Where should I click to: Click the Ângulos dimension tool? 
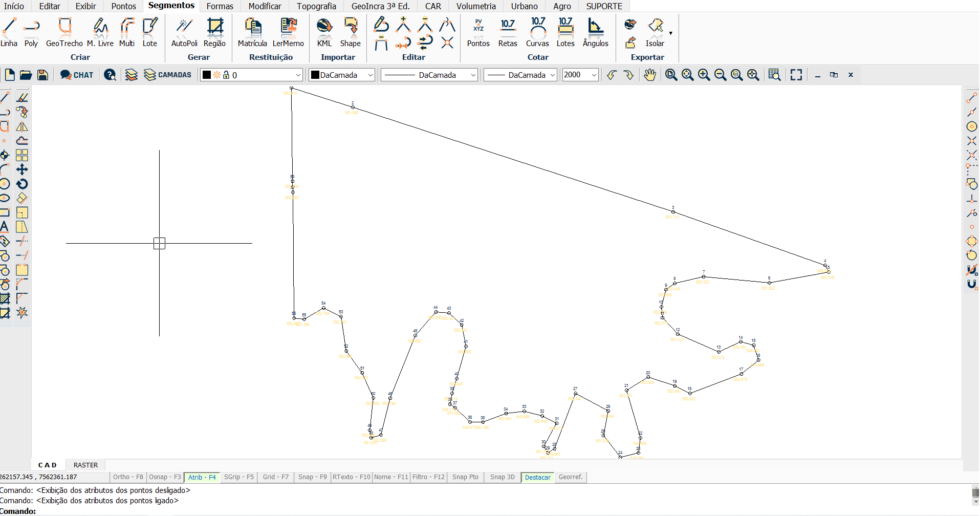coord(595,32)
